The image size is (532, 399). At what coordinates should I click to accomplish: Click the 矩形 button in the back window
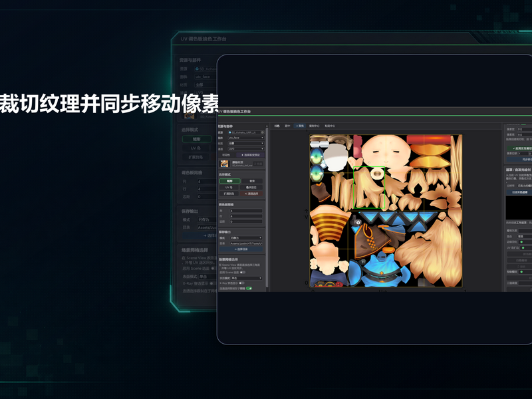197,139
